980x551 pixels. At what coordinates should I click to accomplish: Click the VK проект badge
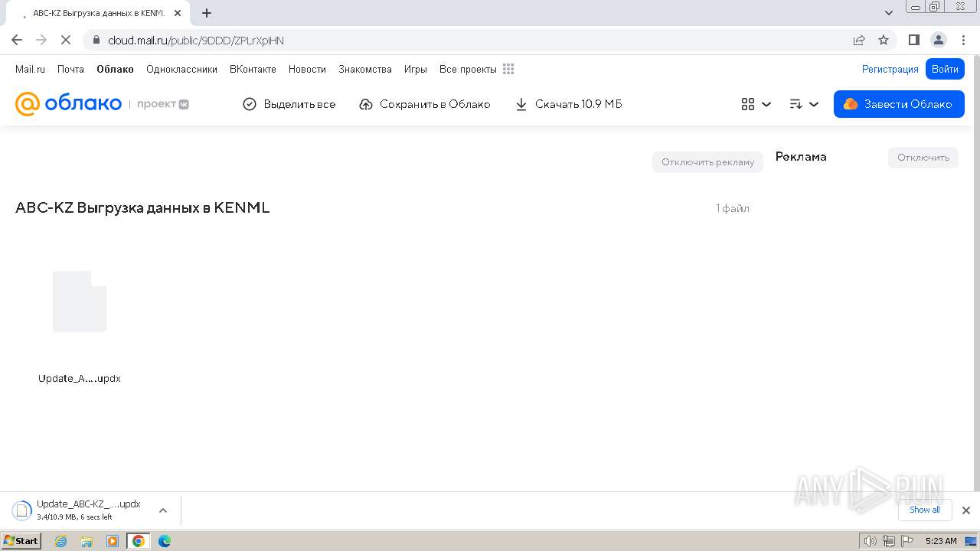[163, 104]
